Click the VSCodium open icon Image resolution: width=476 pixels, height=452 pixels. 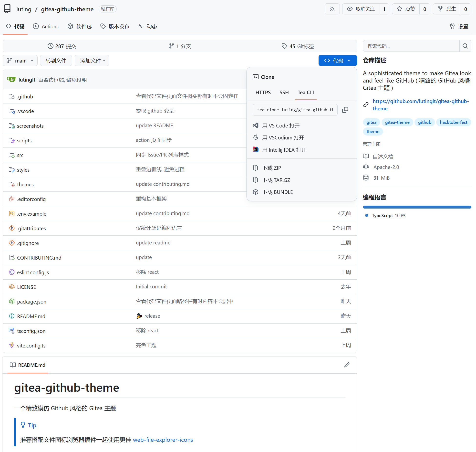256,137
